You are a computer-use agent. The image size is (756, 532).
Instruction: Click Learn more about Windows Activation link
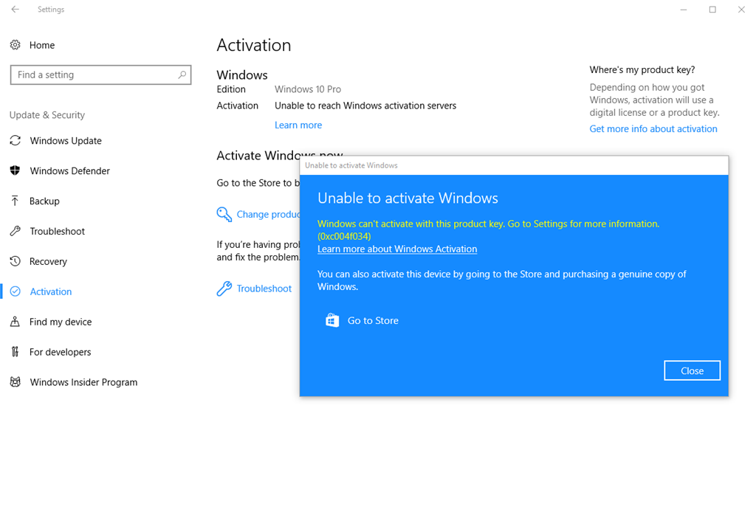[397, 249]
